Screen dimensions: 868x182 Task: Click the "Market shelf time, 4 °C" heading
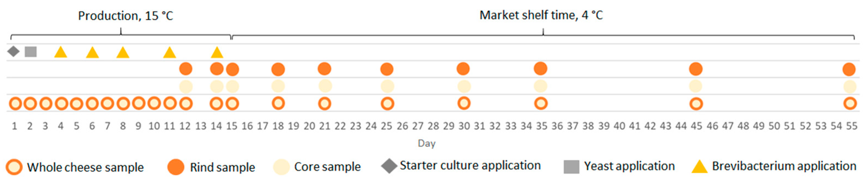tap(541, 15)
